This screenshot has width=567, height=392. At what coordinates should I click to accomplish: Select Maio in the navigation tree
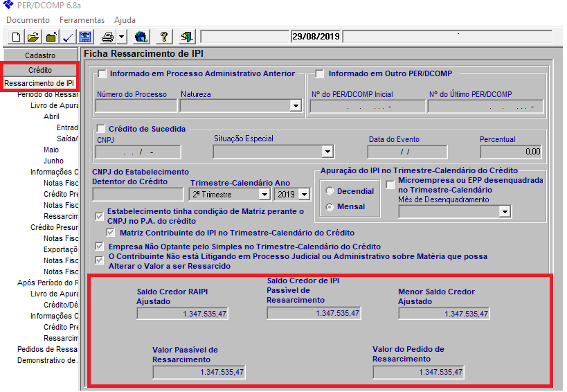(x=51, y=150)
